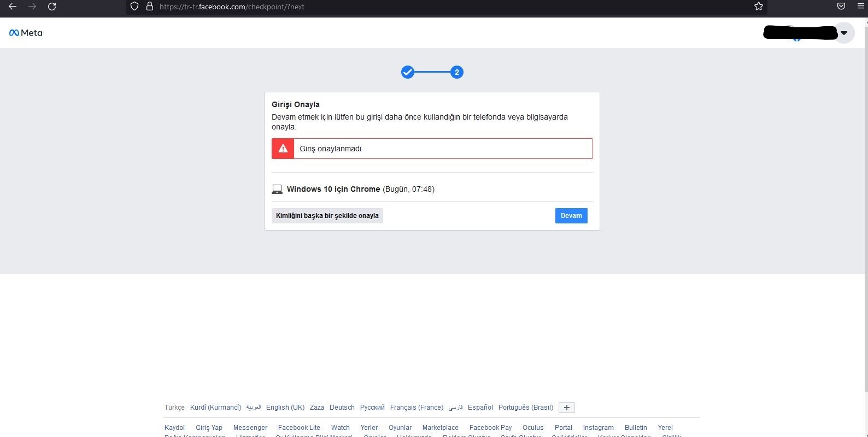Expand the account dropdown arrow

[844, 33]
